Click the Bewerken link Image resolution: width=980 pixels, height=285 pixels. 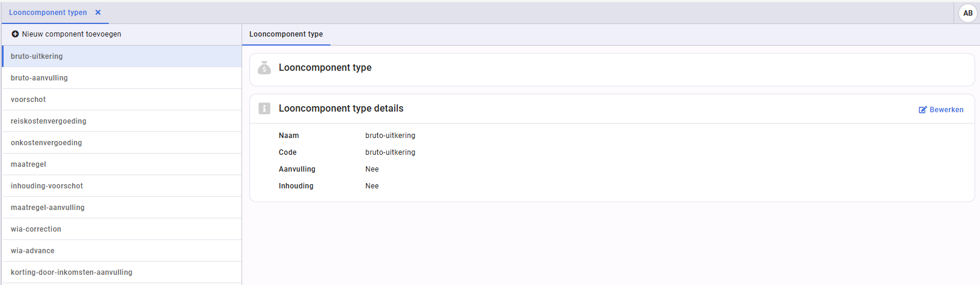(x=946, y=110)
